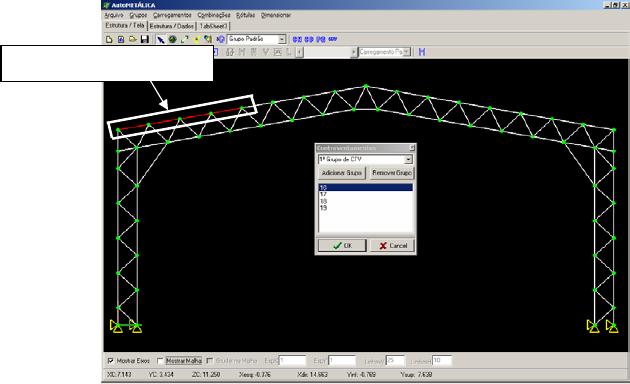Click the greyed L icon on second toolbar
This screenshot has height=384, width=630.
288,52
